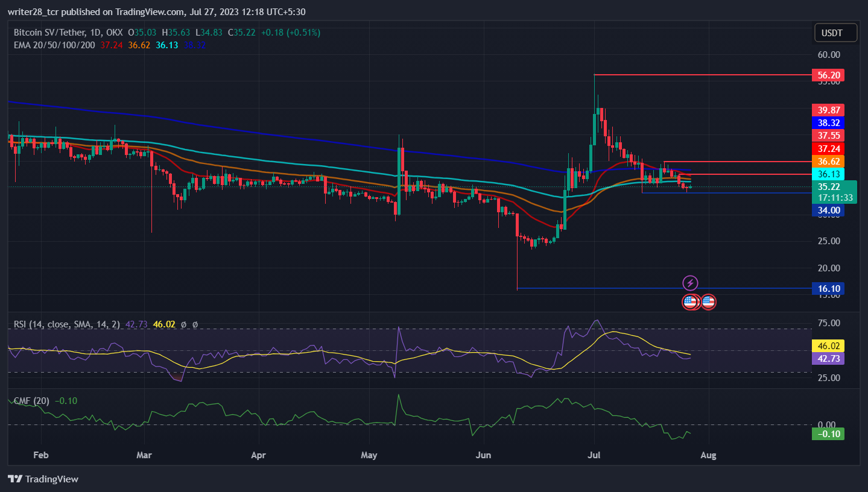Click the TradingView logo
This screenshot has width=868, height=492.
click(43, 479)
